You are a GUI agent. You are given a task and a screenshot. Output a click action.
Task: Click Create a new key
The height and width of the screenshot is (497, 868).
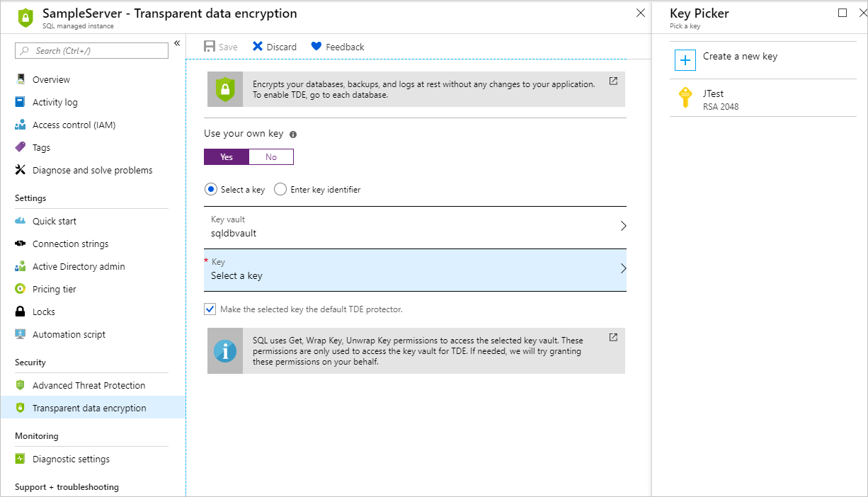click(x=741, y=56)
